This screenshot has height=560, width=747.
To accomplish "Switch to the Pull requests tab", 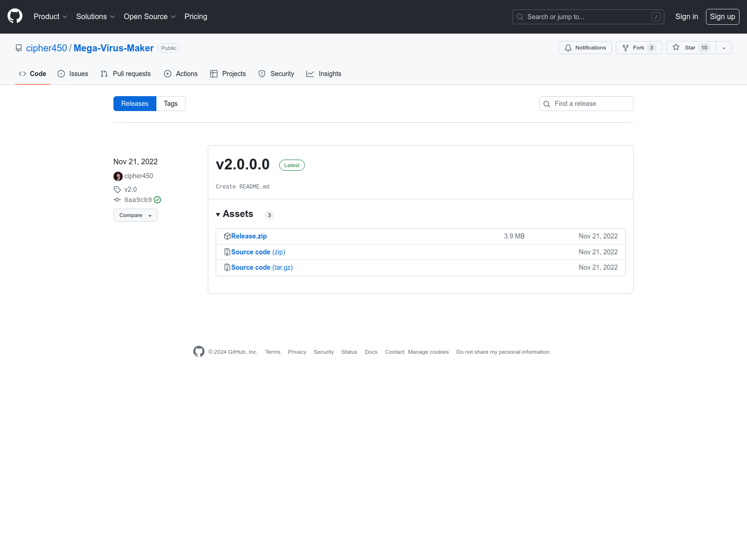I will [126, 74].
